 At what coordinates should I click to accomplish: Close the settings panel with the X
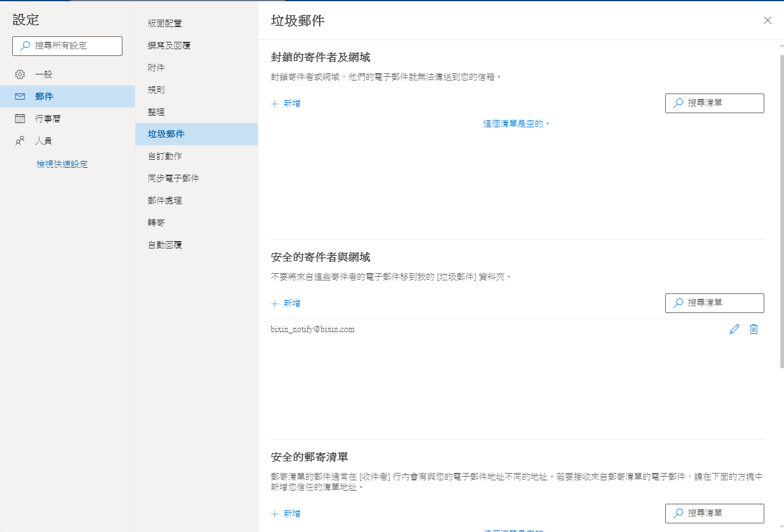coord(767,20)
